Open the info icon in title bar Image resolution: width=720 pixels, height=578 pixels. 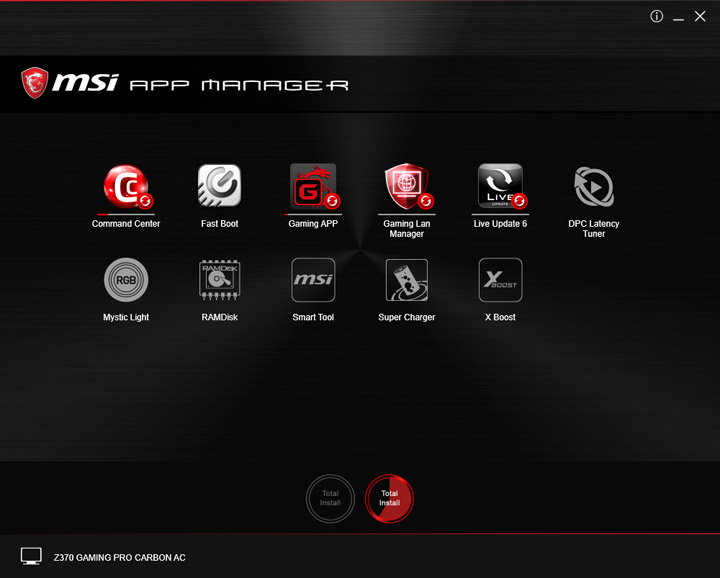click(657, 17)
